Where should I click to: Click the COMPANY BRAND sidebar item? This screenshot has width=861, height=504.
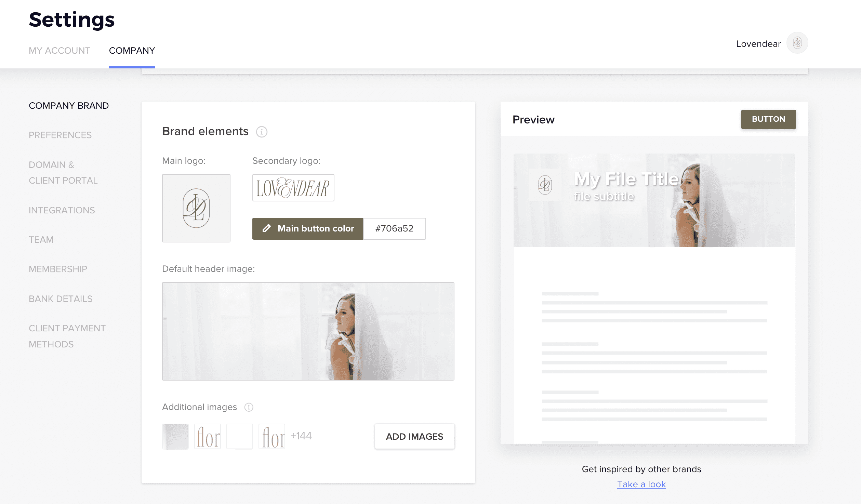69,105
